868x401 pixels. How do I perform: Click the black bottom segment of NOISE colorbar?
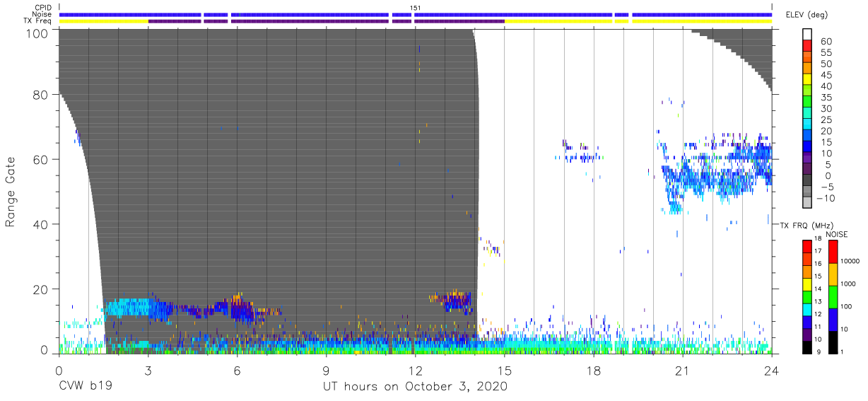[834, 342]
